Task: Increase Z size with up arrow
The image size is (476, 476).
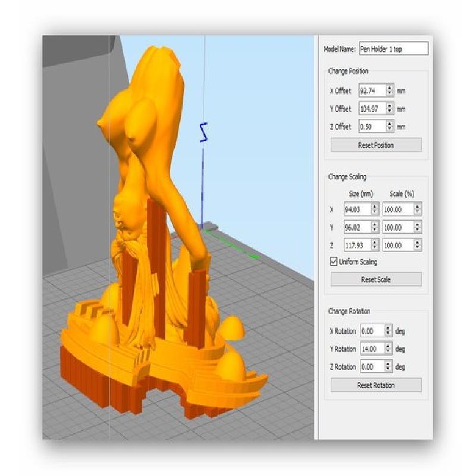Action: point(375,242)
